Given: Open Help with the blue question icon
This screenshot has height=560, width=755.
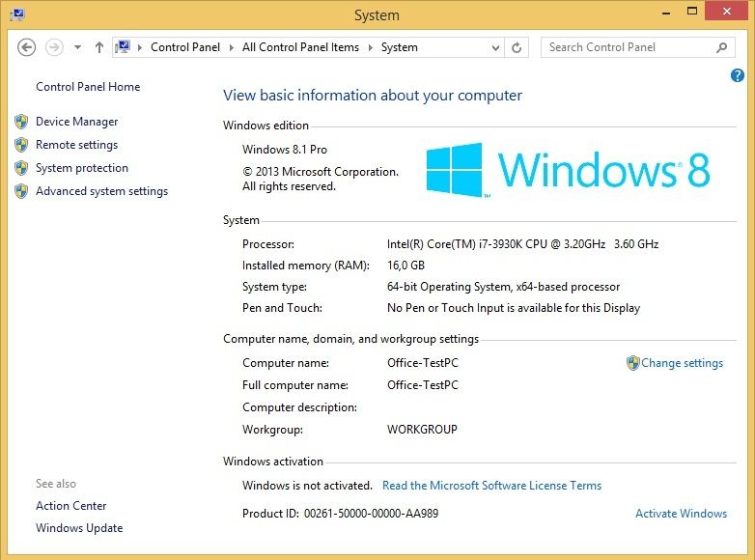Looking at the screenshot, I should (738, 75).
